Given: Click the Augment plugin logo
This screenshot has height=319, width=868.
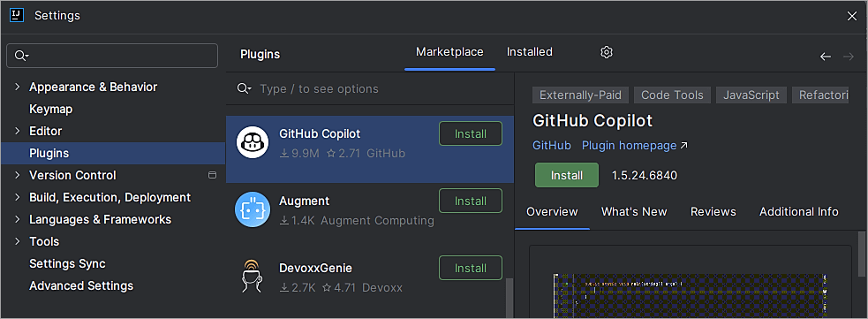Looking at the screenshot, I should (x=253, y=209).
